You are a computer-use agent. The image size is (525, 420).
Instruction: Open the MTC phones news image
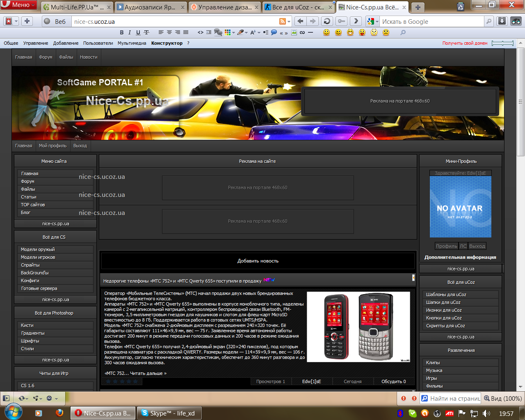pos(358,327)
